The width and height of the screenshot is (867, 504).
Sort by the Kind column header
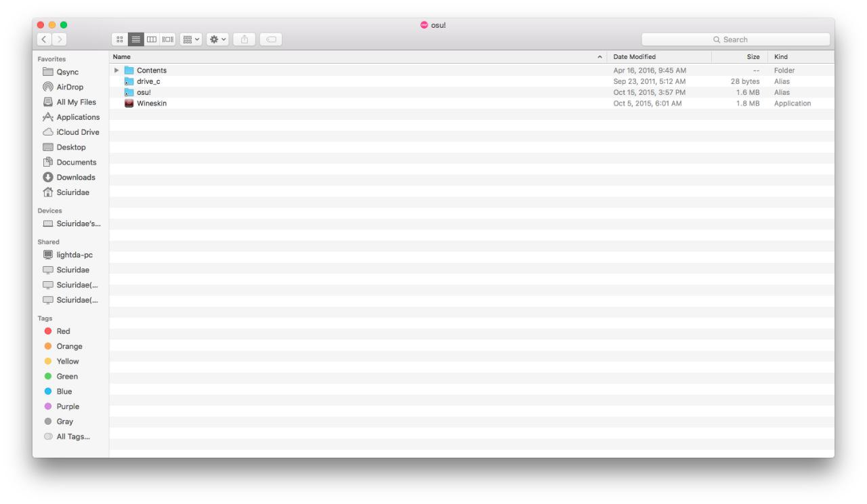(801, 57)
